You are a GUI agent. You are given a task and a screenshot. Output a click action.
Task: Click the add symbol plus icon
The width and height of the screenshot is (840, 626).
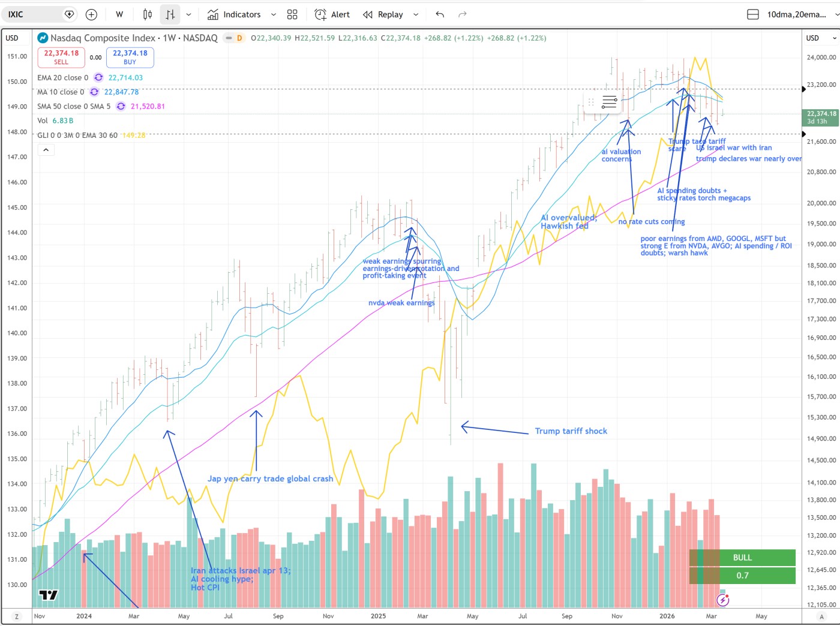91,14
